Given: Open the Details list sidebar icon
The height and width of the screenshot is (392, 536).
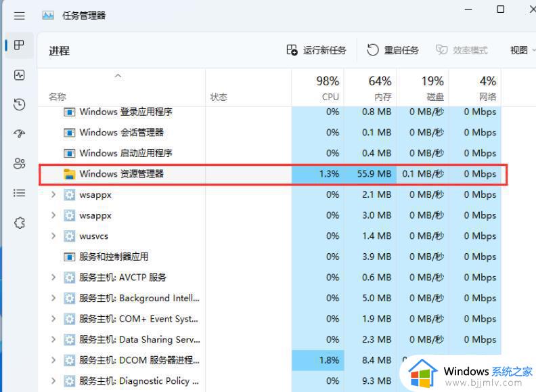Looking at the screenshot, I should [19, 193].
